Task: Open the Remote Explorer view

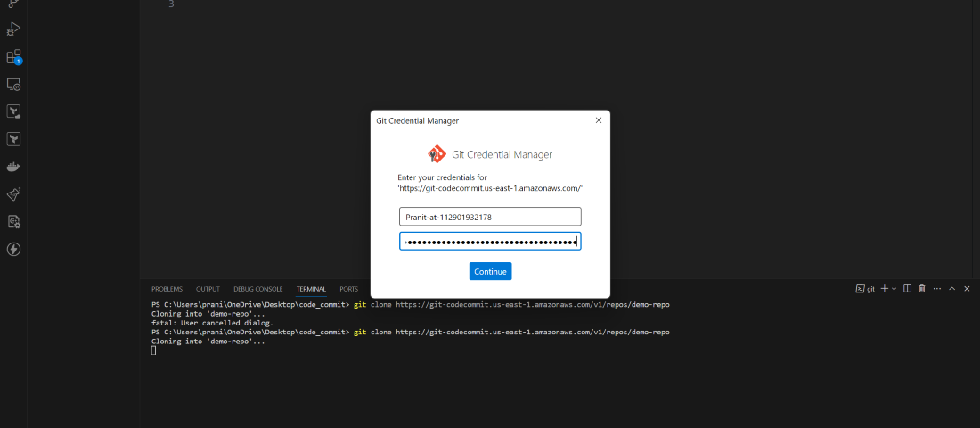Action: (13, 84)
